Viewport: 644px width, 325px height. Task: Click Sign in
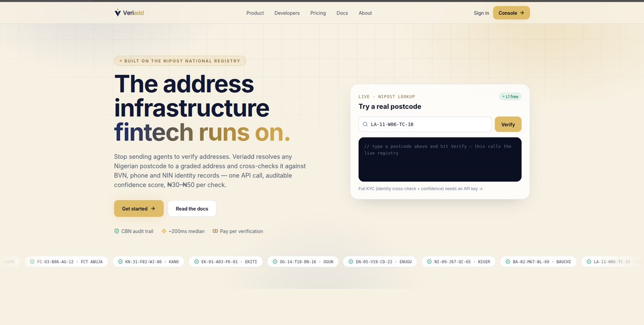point(481,13)
